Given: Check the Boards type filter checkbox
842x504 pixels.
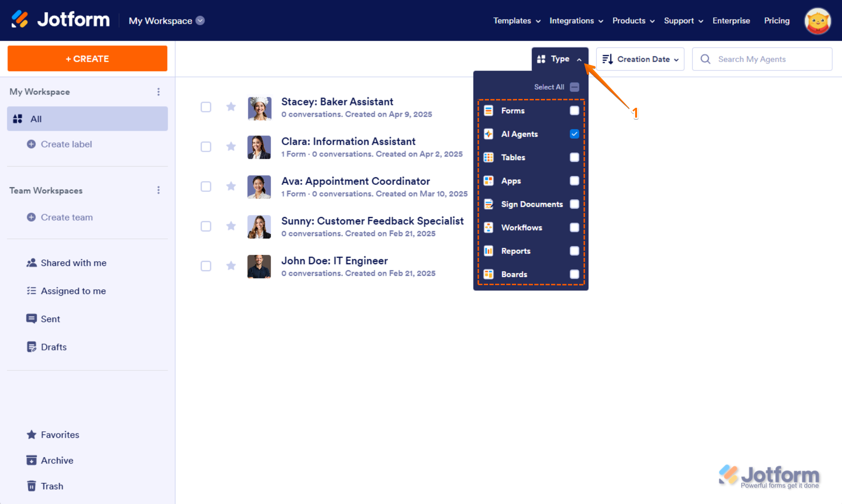Looking at the screenshot, I should coord(574,274).
